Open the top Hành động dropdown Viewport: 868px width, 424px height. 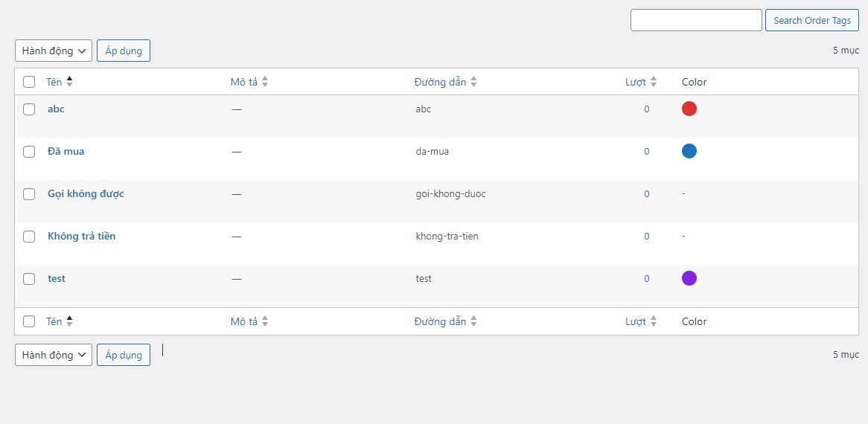(x=54, y=51)
